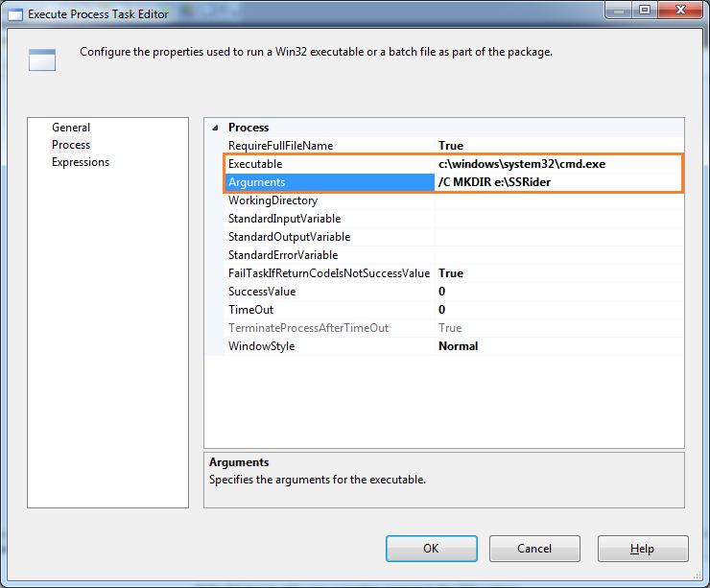Select Process in the left pane
The image size is (710, 588).
point(71,145)
